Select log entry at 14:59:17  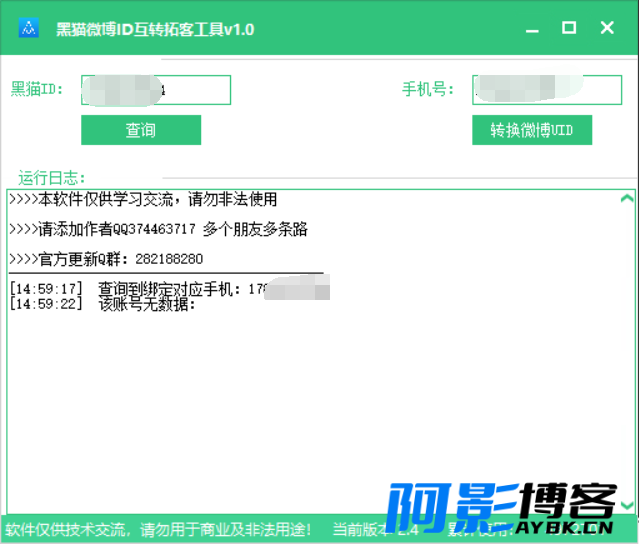169,289
